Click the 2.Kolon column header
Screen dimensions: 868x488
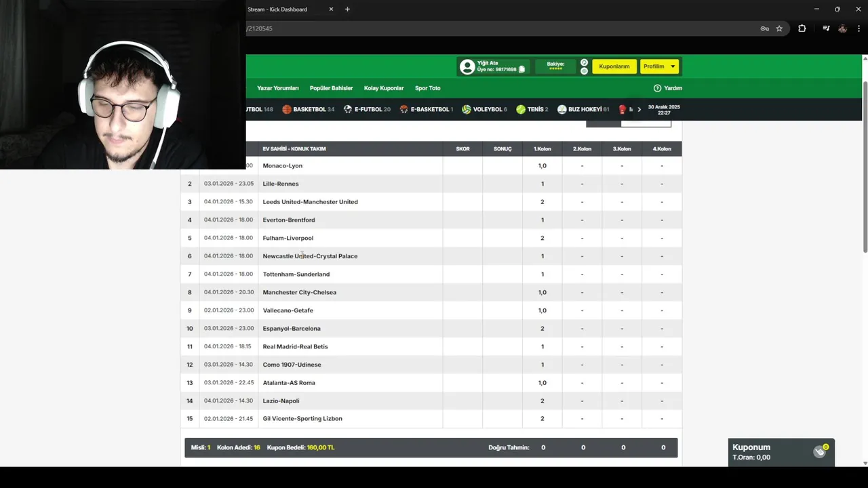click(582, 149)
